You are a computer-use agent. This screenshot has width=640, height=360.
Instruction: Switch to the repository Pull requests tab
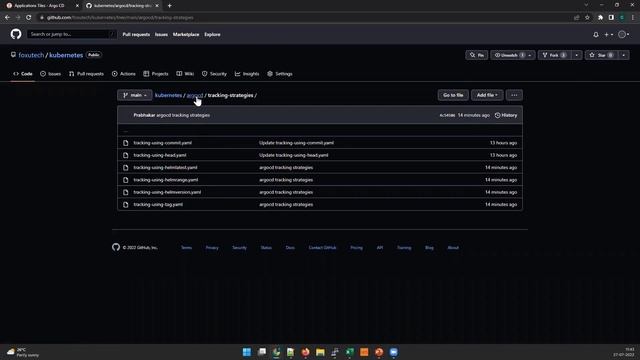[x=87, y=74]
